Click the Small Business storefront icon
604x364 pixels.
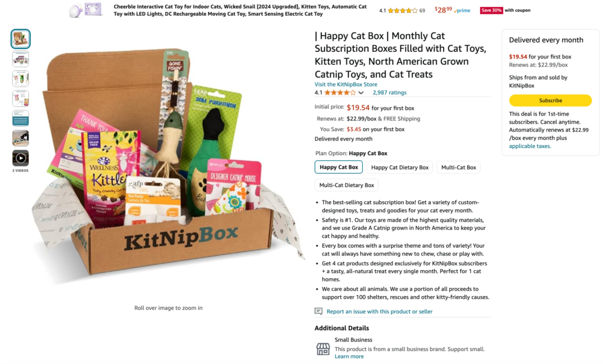(x=323, y=349)
